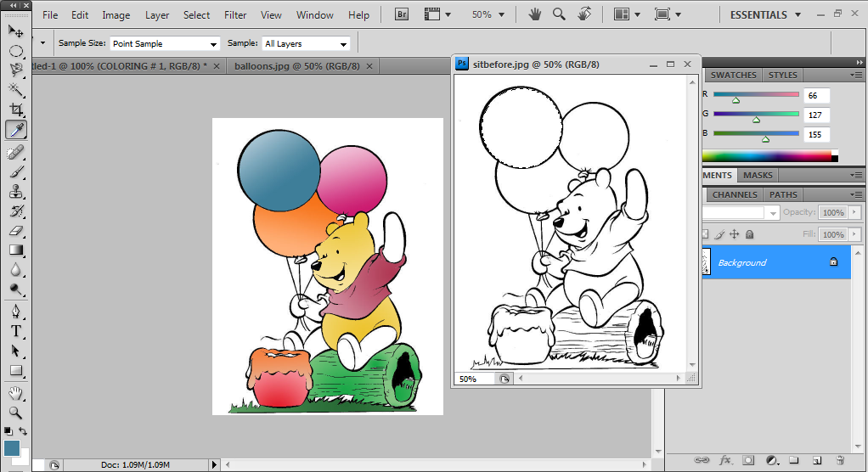The image size is (868, 472).
Task: Select the Eyedropper tool
Action: pos(15,130)
